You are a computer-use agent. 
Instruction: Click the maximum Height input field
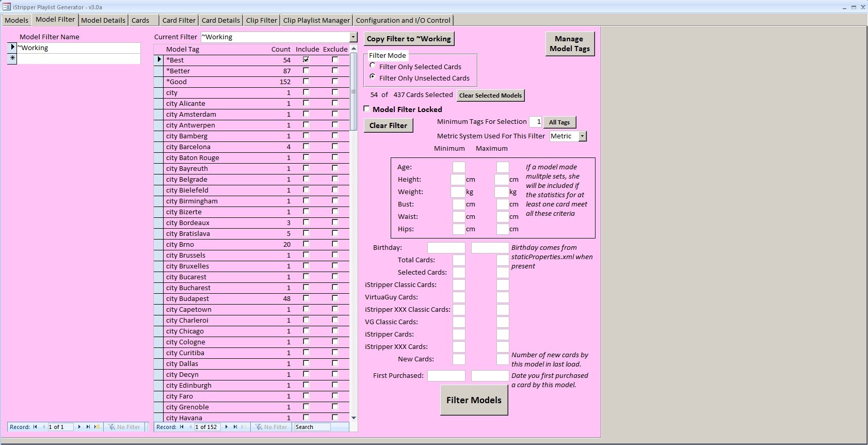click(501, 180)
